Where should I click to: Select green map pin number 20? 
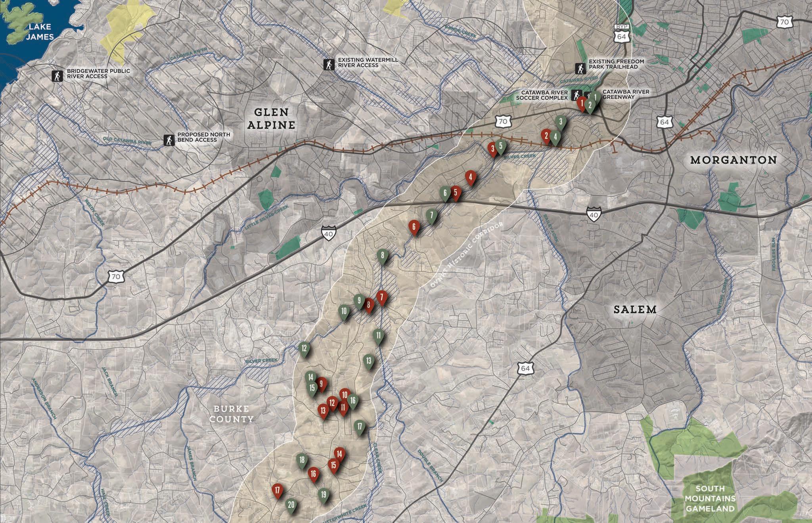coord(291,504)
